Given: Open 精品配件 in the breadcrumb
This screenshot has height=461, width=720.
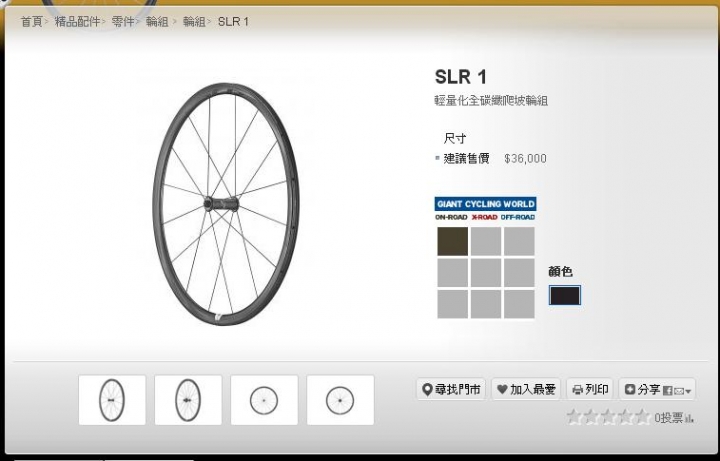Looking at the screenshot, I should 77,22.
